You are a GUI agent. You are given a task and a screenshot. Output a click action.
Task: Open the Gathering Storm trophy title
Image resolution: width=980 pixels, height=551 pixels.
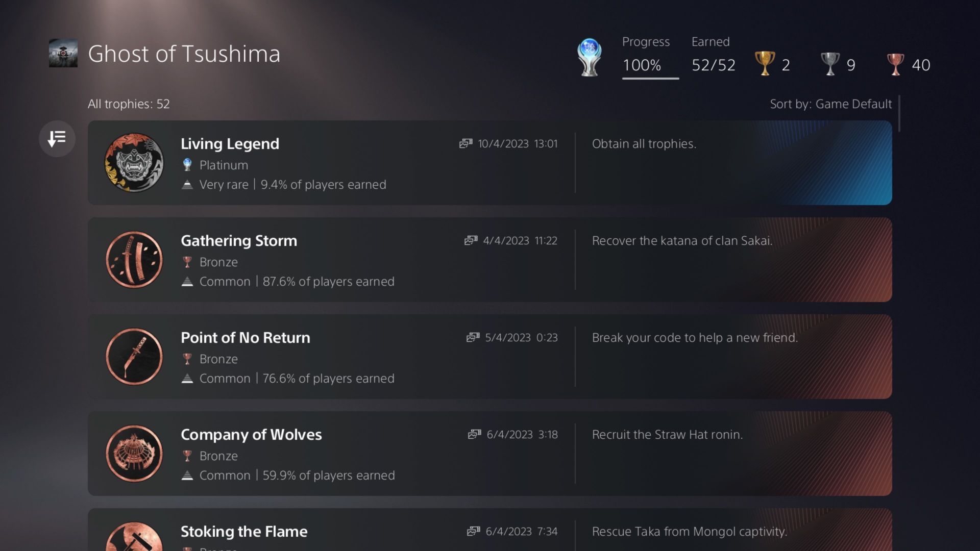(239, 241)
